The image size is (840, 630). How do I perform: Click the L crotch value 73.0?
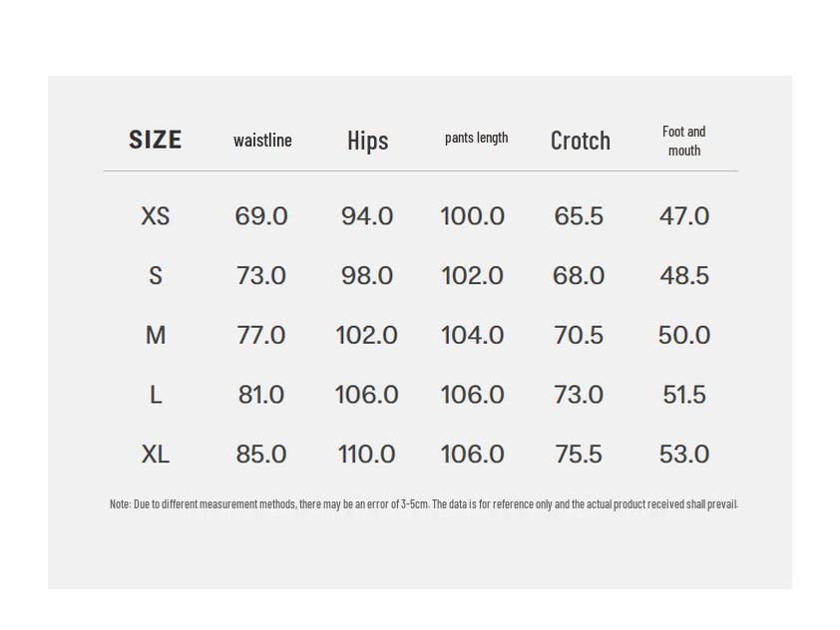click(579, 395)
